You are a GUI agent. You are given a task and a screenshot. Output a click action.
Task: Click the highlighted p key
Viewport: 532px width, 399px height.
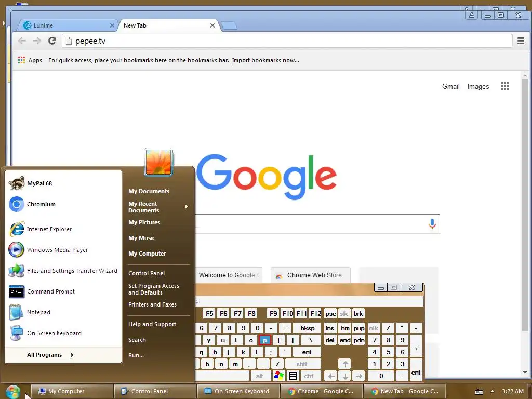(264, 340)
